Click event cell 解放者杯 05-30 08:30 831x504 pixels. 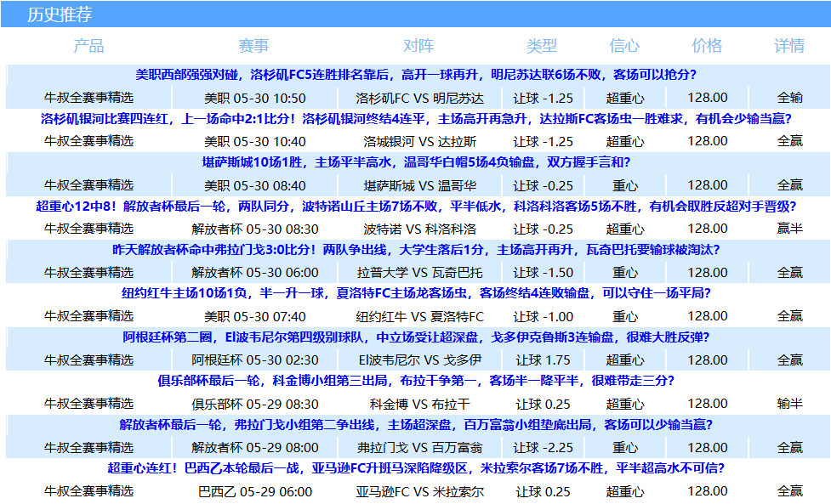click(x=255, y=229)
